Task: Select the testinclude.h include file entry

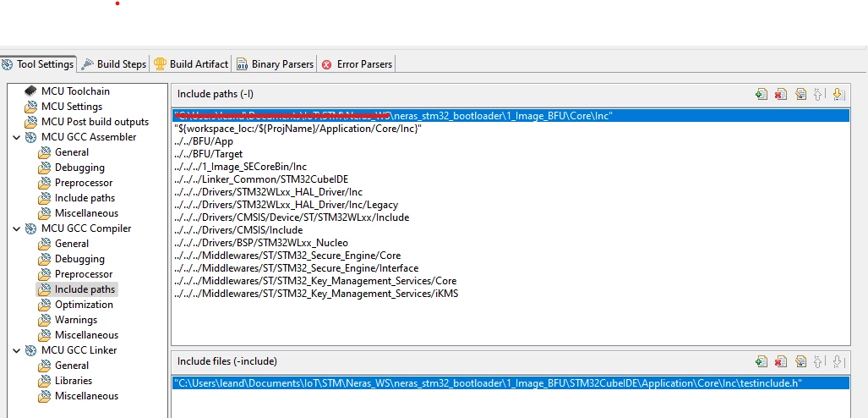Action: (510, 383)
